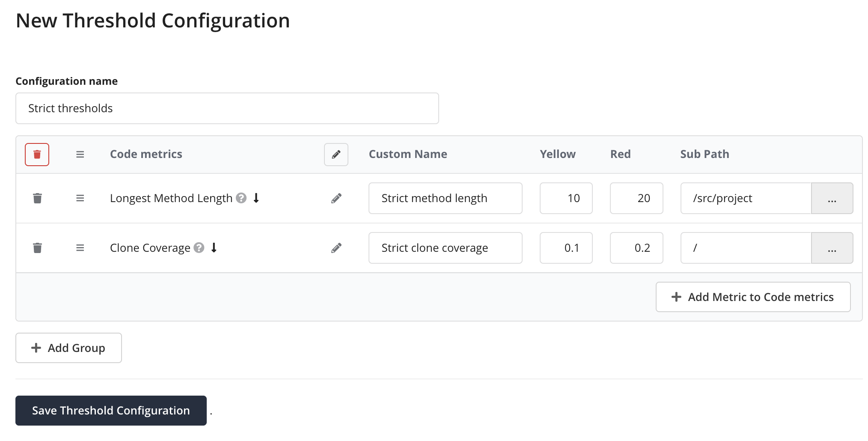Click Add Metric to Code metrics
This screenshot has height=441, width=868.
pos(753,297)
